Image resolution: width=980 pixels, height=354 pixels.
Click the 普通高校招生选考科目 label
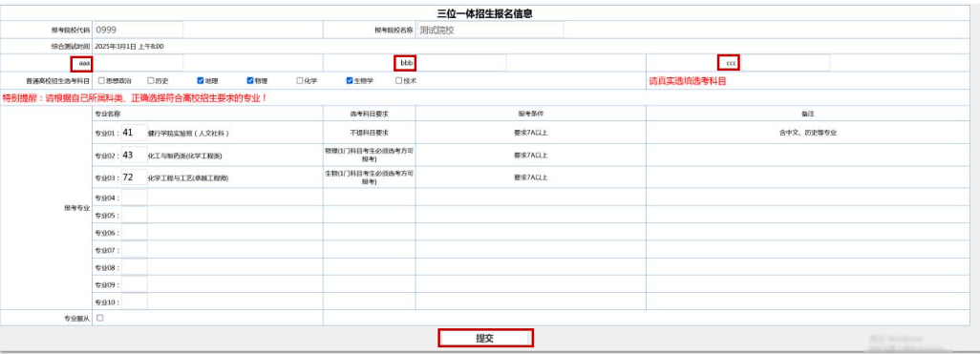click(58, 81)
